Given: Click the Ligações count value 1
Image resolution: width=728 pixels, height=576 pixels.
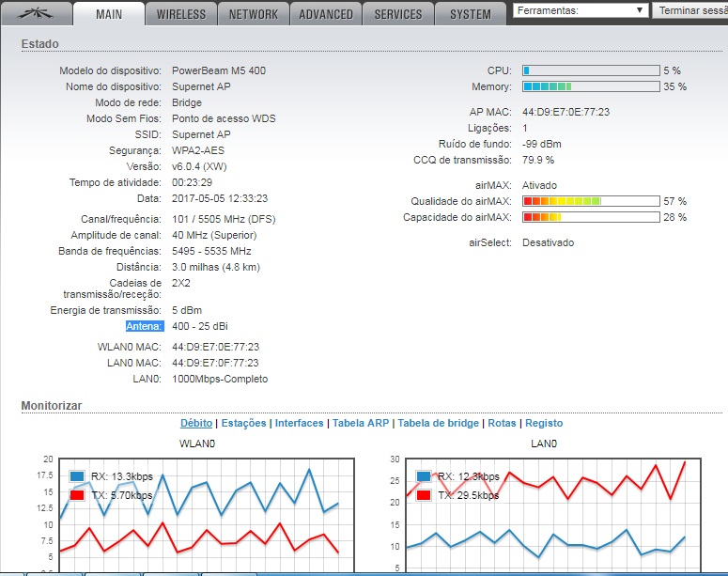Looking at the screenshot, I should (x=525, y=128).
